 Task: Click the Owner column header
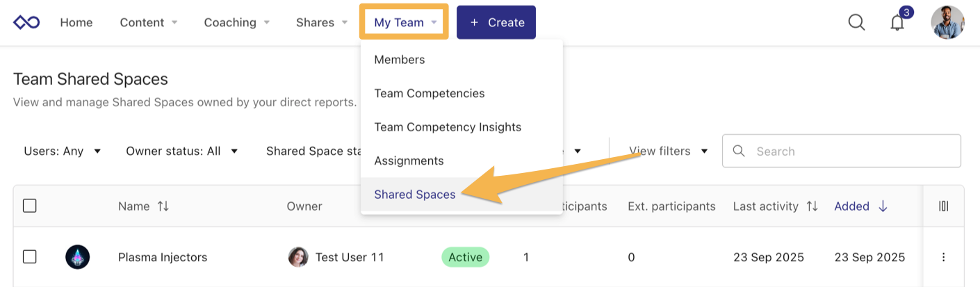point(304,206)
